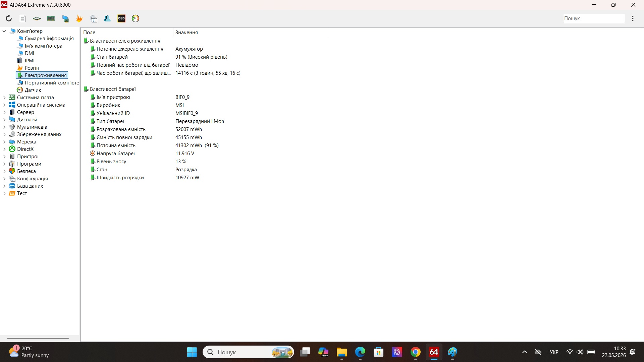The width and height of the screenshot is (644, 362).
Task: Open the CPU chip tool icon
Action: click(x=37, y=18)
